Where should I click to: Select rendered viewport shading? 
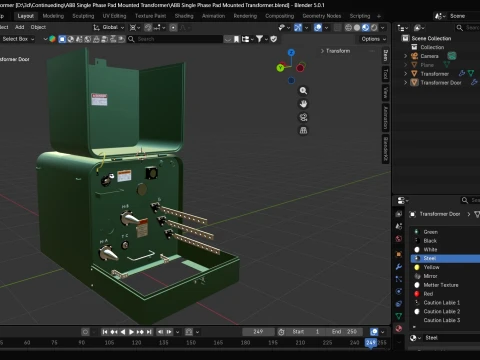374,28
